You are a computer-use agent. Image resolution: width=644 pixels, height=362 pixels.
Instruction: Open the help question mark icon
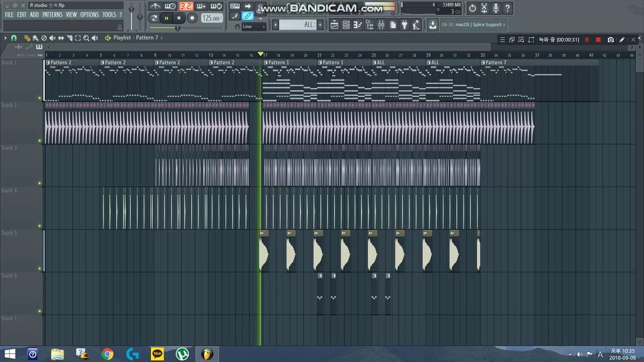tap(507, 8)
